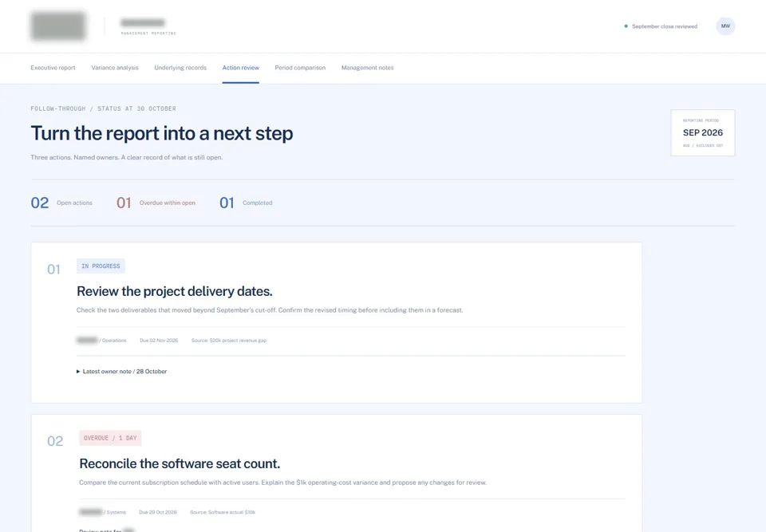
Task: Click the '/ Systems' owner label
Action: (x=115, y=513)
